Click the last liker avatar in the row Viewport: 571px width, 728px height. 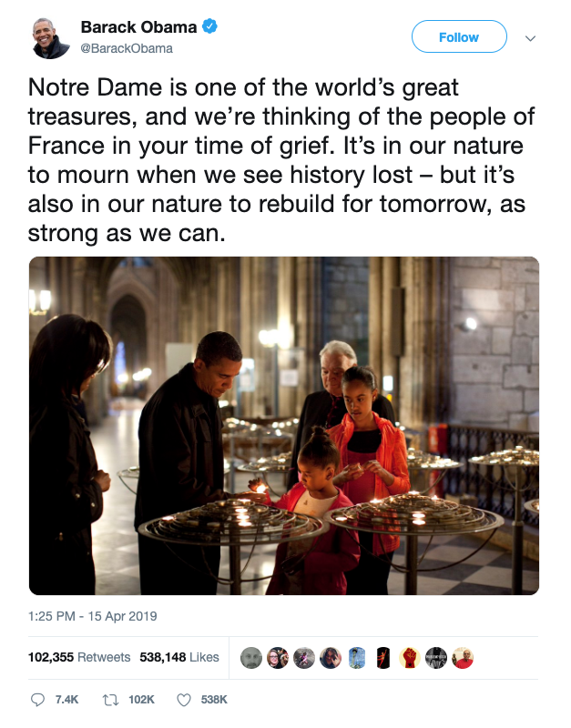(x=463, y=657)
